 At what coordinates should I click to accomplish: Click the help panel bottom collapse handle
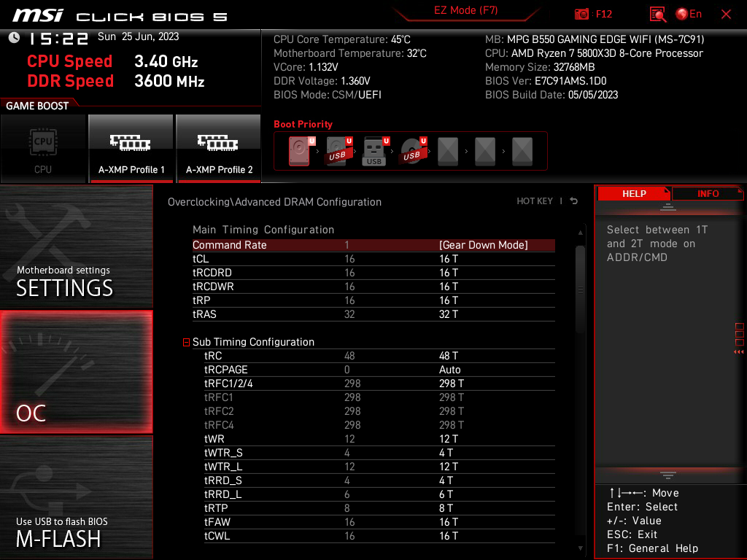tap(668, 475)
